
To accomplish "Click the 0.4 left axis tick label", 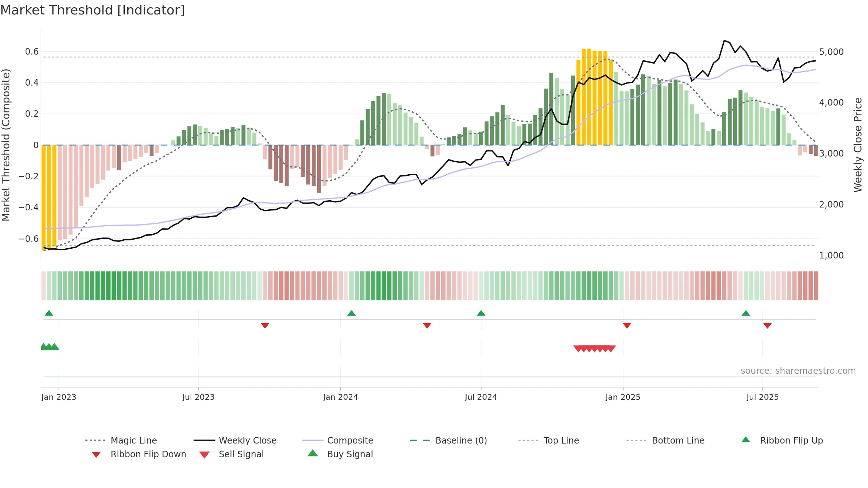I will tap(32, 83).
